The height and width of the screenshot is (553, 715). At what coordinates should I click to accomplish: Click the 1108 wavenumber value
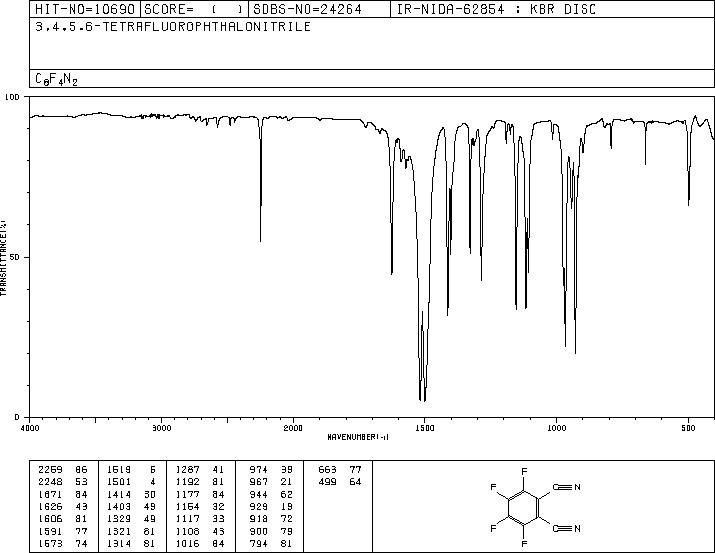click(x=187, y=532)
